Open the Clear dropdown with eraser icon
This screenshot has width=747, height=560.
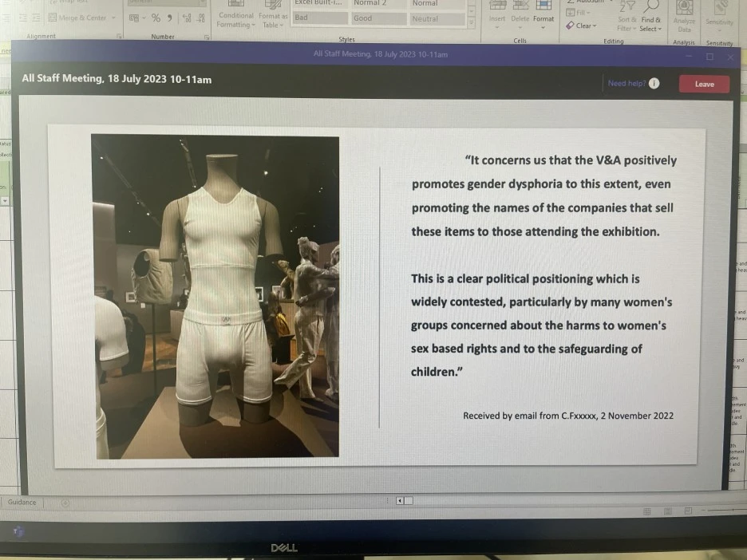click(581, 26)
